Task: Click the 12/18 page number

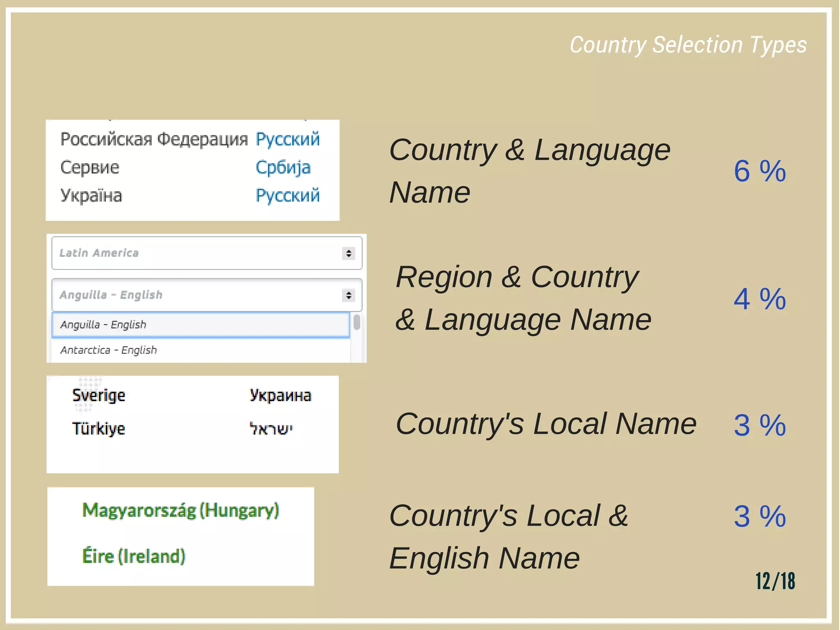Action: [x=775, y=581]
